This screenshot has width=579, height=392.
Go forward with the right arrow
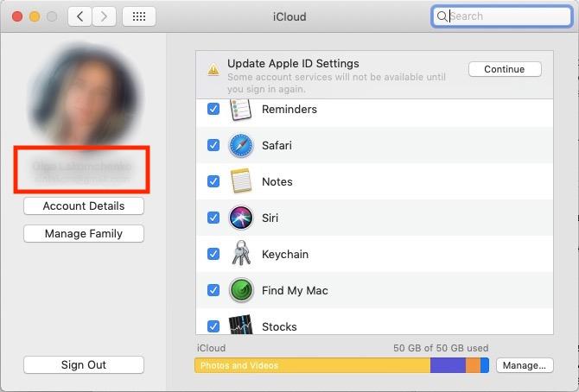click(104, 16)
